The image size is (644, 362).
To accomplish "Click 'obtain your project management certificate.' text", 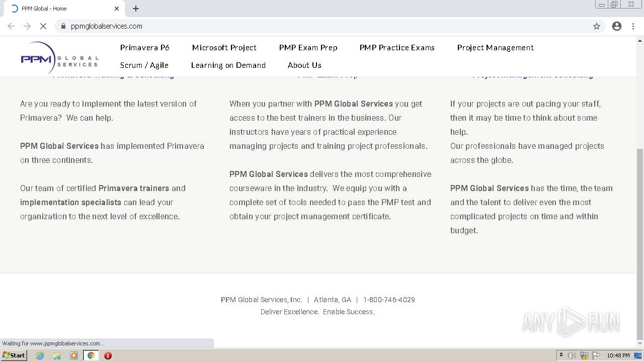I will 310,216.
